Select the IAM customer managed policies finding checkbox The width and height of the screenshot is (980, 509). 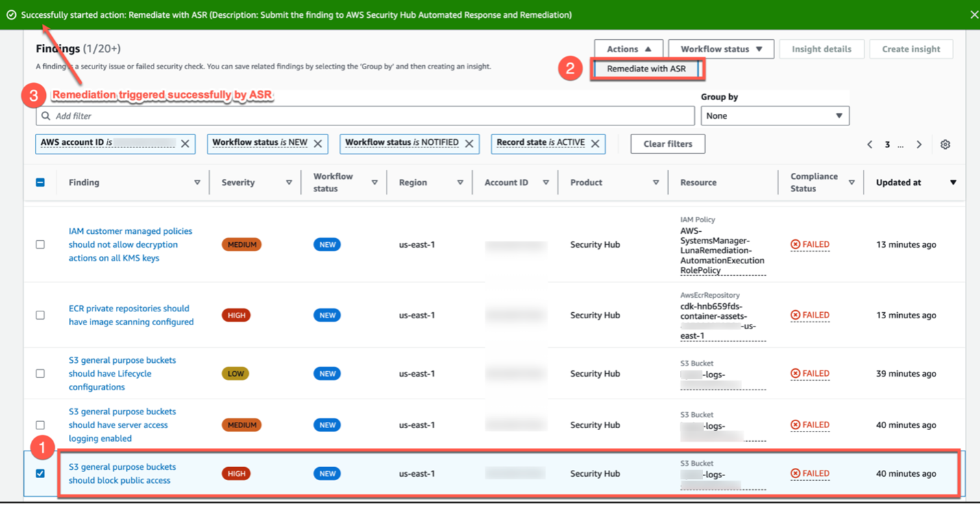coord(40,244)
